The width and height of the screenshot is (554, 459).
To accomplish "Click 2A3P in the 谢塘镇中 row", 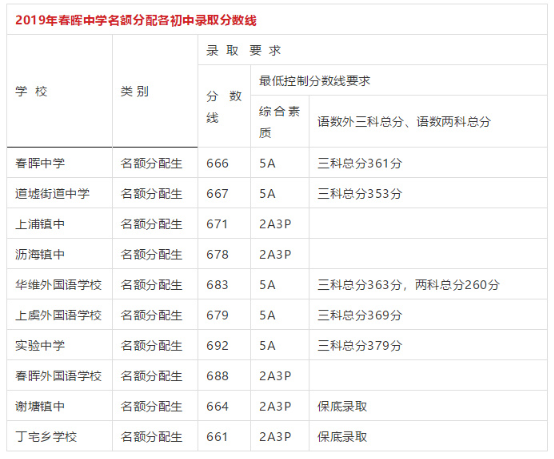I will point(275,406).
